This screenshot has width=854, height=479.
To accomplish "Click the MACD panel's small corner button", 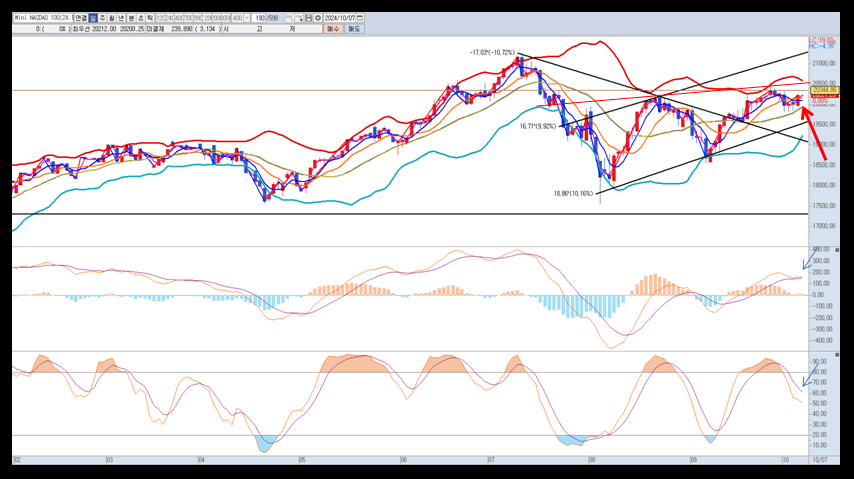I will [837, 250].
